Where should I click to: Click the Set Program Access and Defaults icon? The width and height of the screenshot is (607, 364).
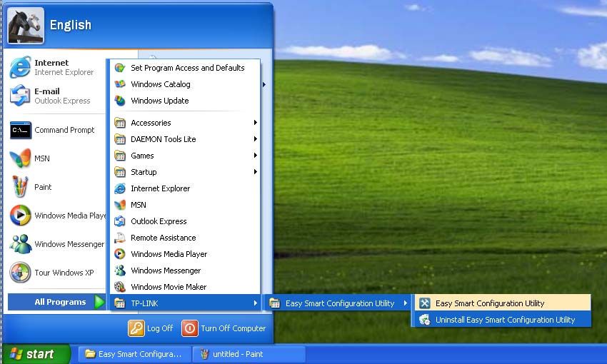coord(120,68)
